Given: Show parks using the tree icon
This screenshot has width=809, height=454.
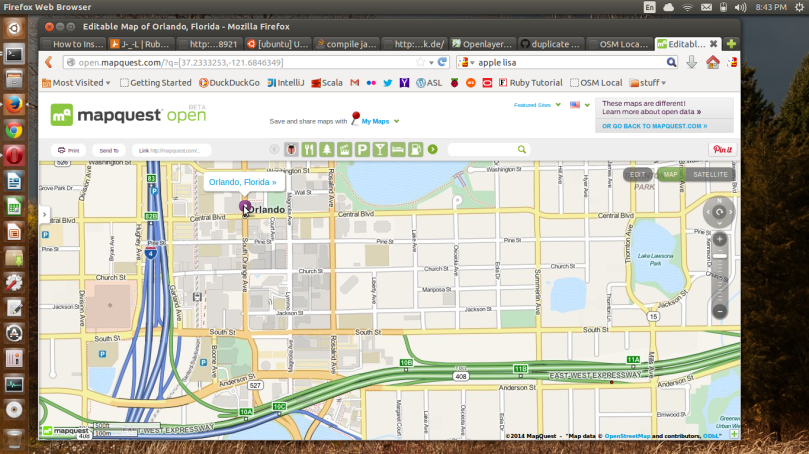Looking at the screenshot, I should coord(327,150).
